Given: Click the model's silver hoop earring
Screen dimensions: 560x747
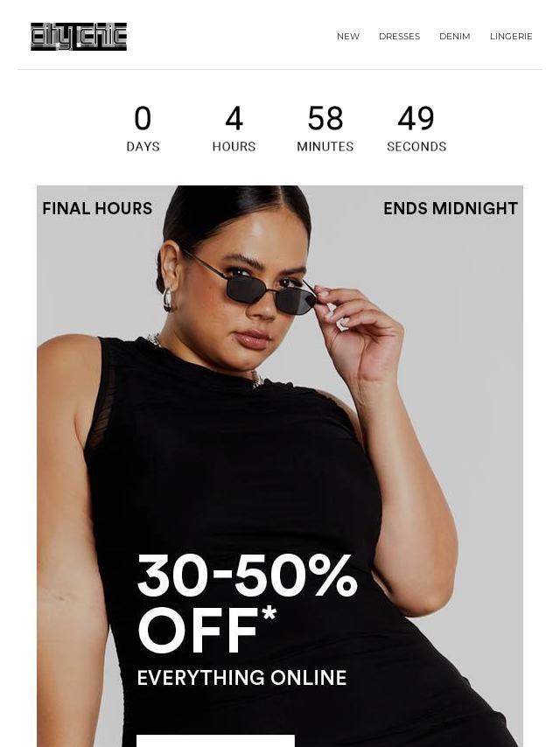Looking at the screenshot, I should point(168,300).
